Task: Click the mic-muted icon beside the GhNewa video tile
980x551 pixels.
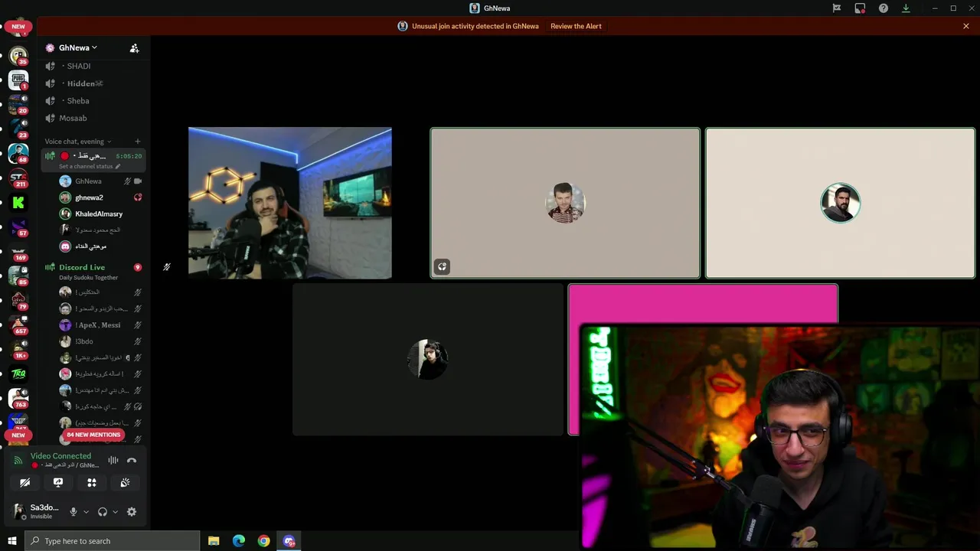Action: tap(166, 267)
